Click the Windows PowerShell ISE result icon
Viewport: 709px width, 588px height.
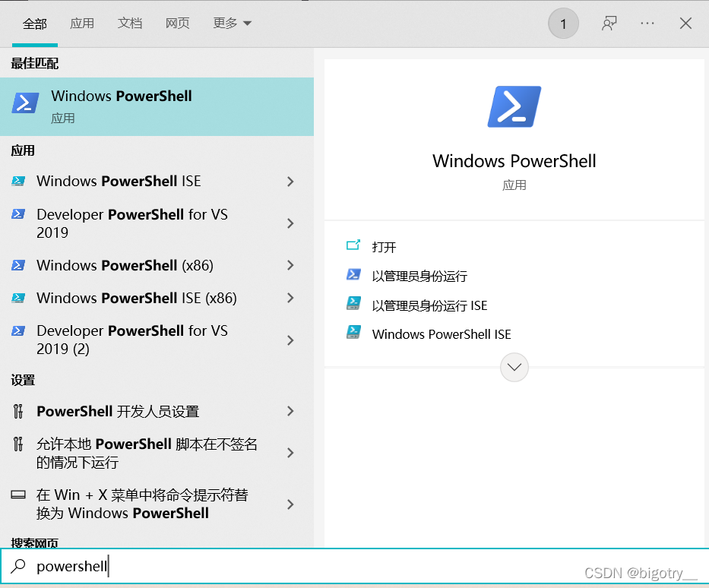tap(18, 182)
